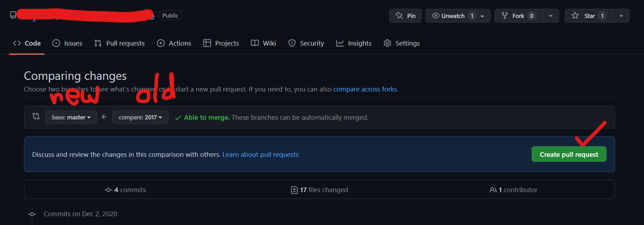644x225 pixels.
Task: Pin this repository
Action: coord(405,16)
